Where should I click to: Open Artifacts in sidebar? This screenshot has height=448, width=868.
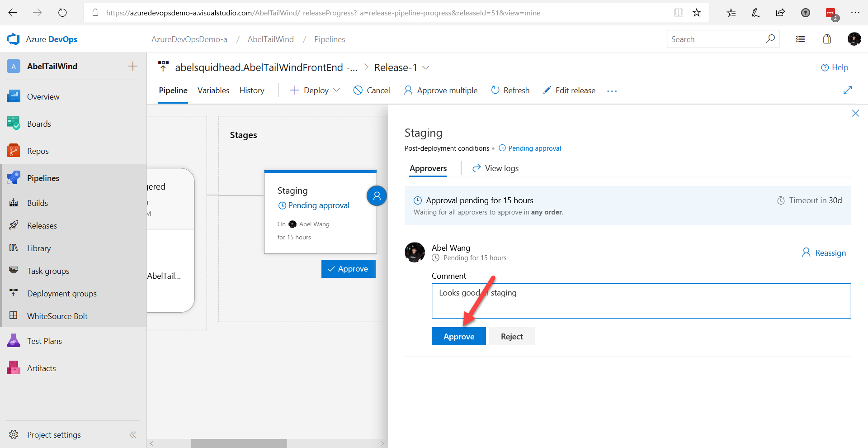(x=72, y=368)
